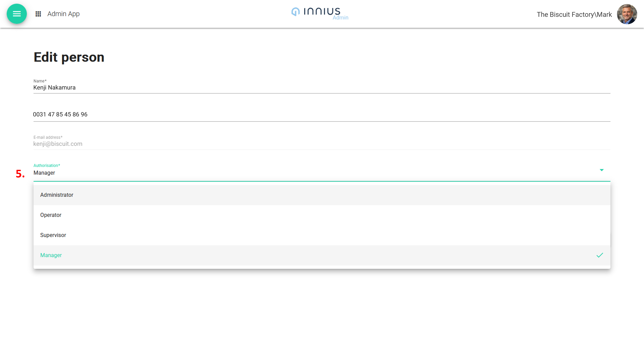Focus the phone number input field

coord(300,114)
